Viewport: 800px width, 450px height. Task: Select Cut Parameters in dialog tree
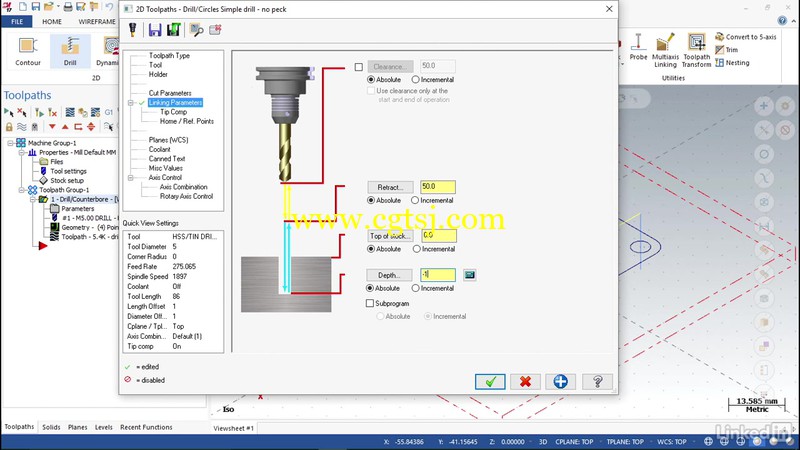tap(170, 93)
